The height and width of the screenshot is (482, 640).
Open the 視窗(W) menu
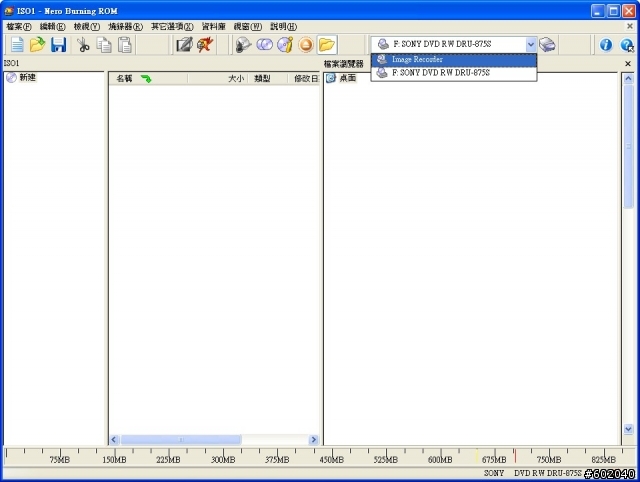(248, 27)
